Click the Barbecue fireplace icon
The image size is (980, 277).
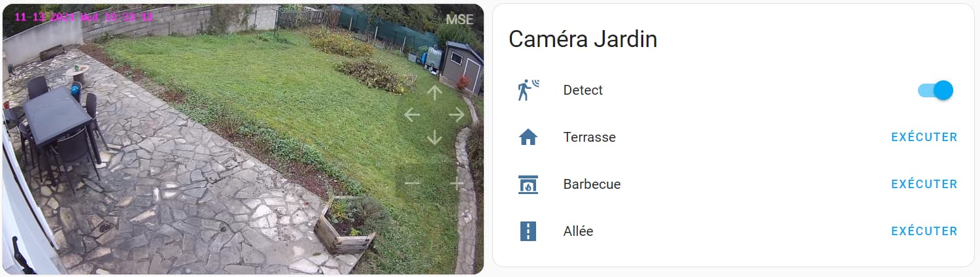528,184
